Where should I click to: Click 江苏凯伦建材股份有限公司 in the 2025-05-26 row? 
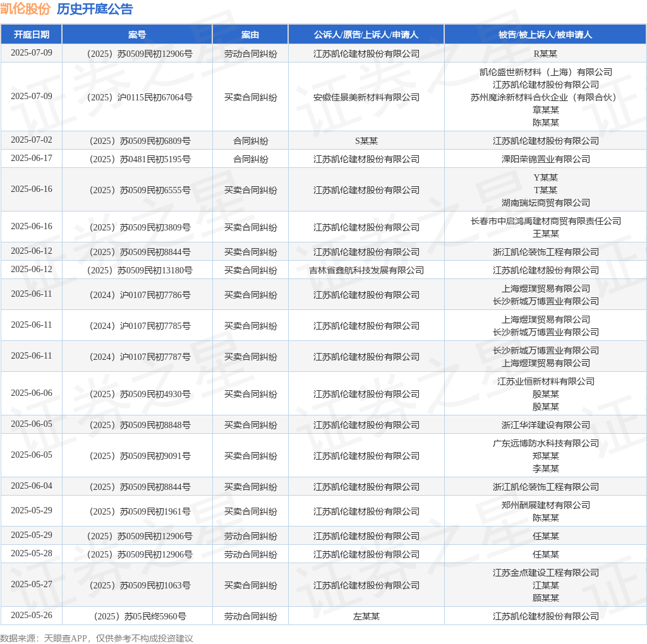coord(545,616)
